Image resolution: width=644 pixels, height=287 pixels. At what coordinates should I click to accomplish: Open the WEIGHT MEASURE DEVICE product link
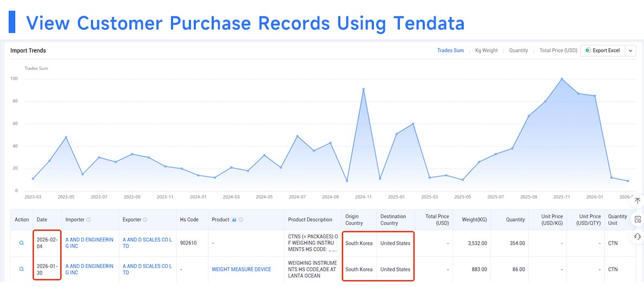coord(241,269)
